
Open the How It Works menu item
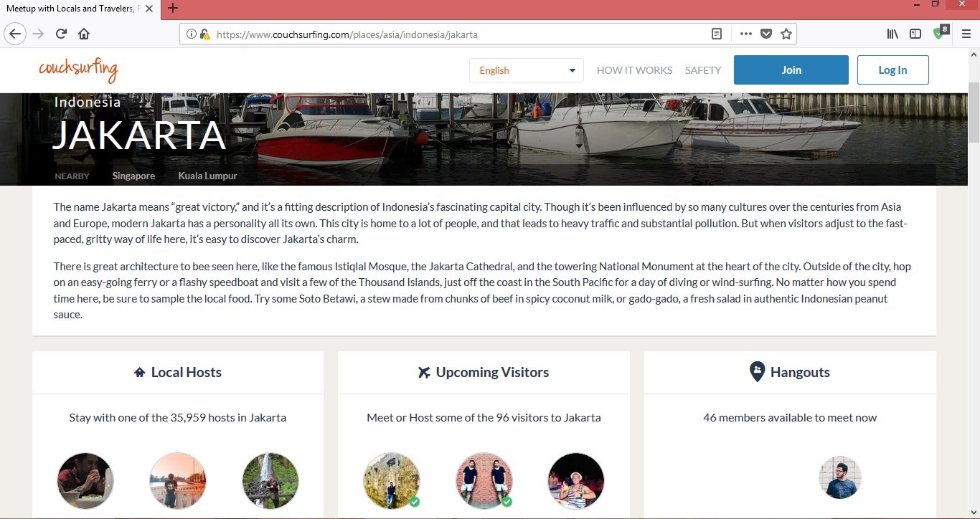click(634, 70)
